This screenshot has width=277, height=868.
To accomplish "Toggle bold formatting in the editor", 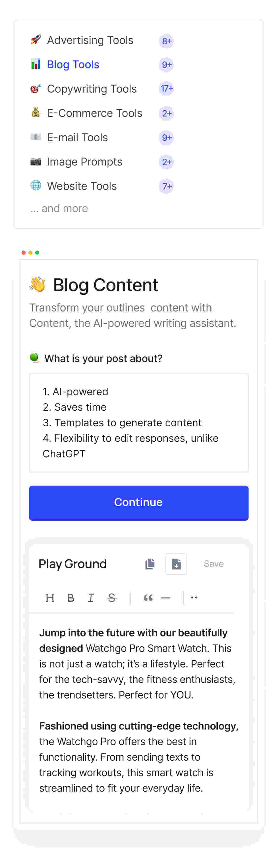I will [70, 597].
